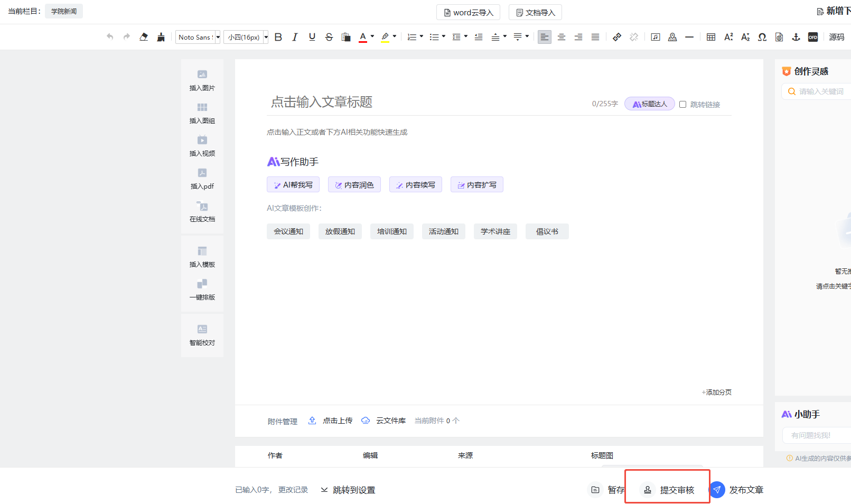The image size is (851, 504).
Task: Toggle underline formatting
Action: 312,37
